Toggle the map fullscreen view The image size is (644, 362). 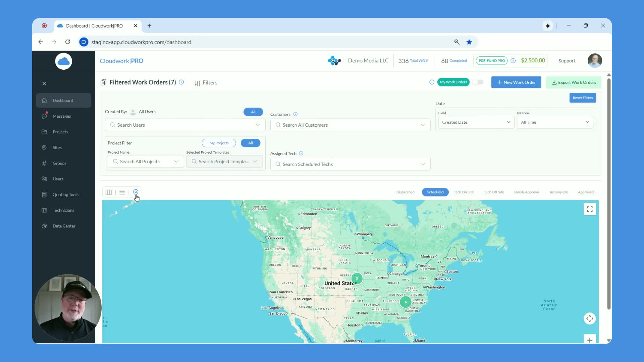(x=590, y=209)
